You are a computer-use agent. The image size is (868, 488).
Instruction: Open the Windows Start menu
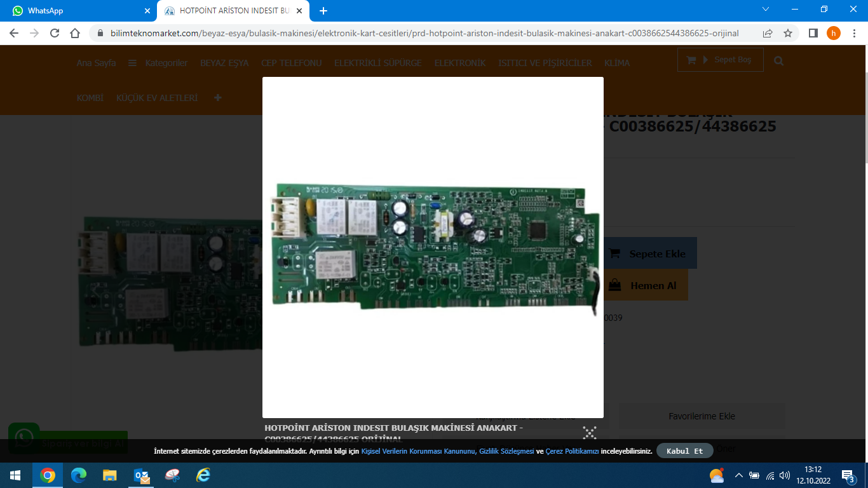pyautogui.click(x=15, y=475)
